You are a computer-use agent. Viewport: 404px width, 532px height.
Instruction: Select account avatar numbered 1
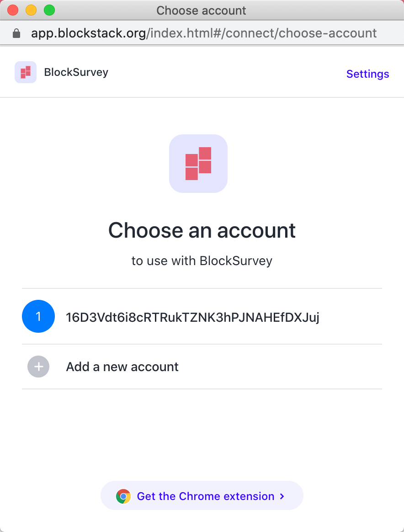[38, 316]
